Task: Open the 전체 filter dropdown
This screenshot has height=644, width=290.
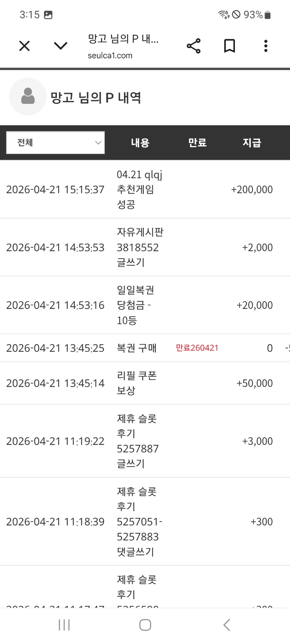Action: 55,143
